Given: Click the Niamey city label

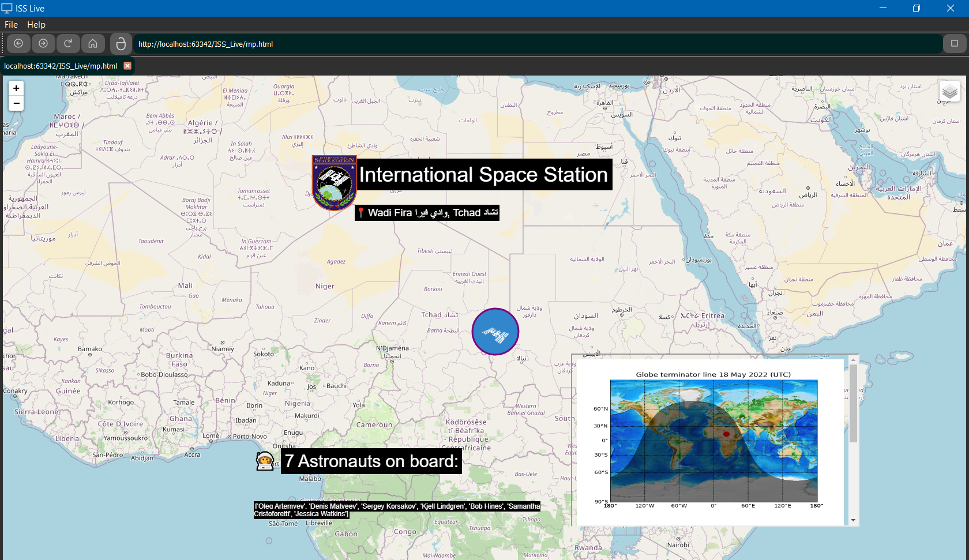Looking at the screenshot, I should [223, 349].
